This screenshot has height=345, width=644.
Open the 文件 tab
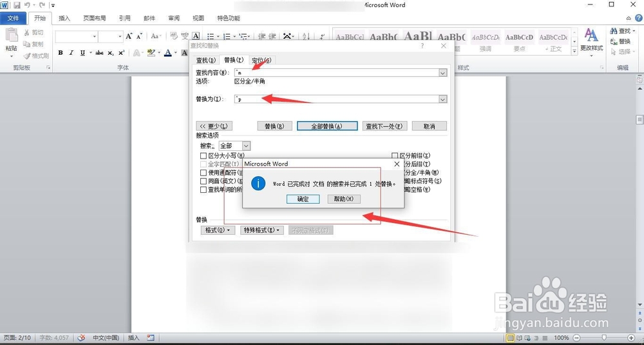[x=13, y=18]
